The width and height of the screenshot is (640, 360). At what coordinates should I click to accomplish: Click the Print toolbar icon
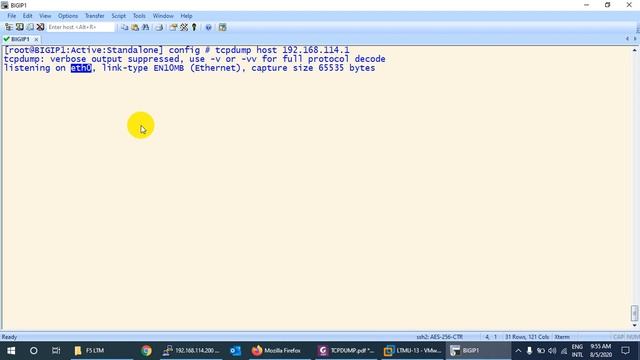click(x=159, y=27)
